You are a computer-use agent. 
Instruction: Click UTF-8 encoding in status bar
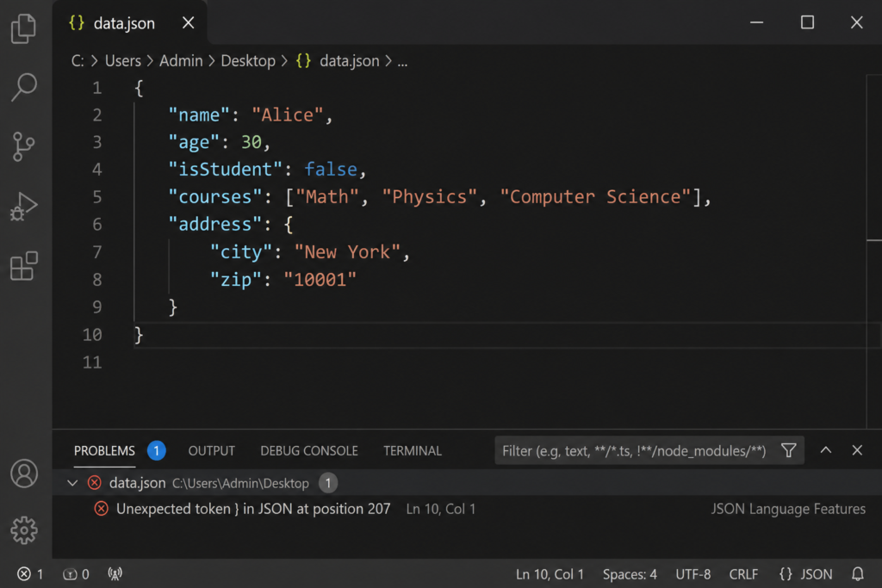coord(693,574)
